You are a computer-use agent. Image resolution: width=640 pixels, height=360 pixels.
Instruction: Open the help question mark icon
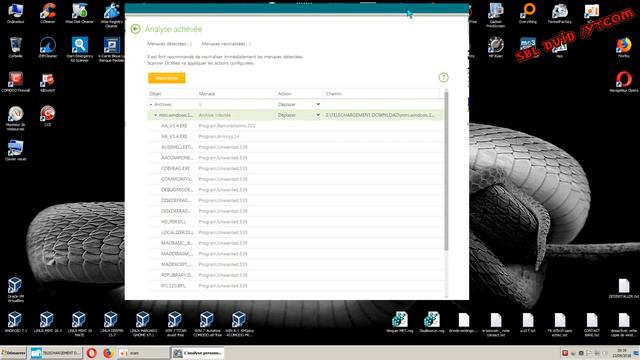443,78
